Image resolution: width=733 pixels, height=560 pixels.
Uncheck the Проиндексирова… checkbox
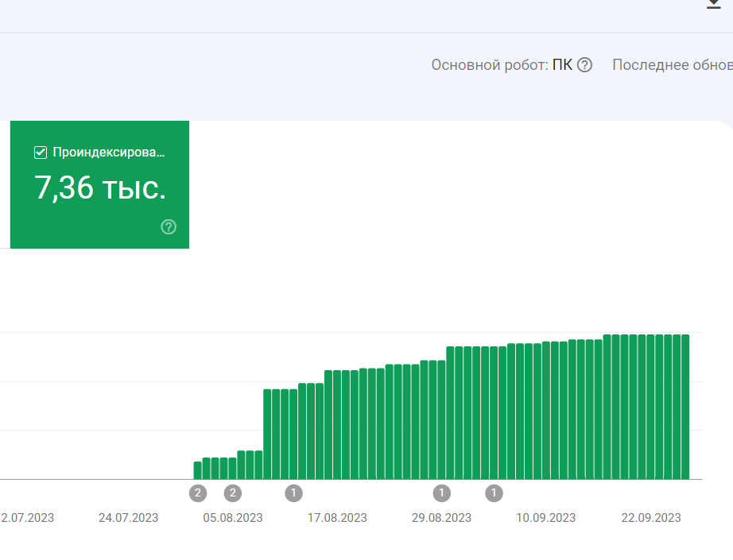pos(41,153)
